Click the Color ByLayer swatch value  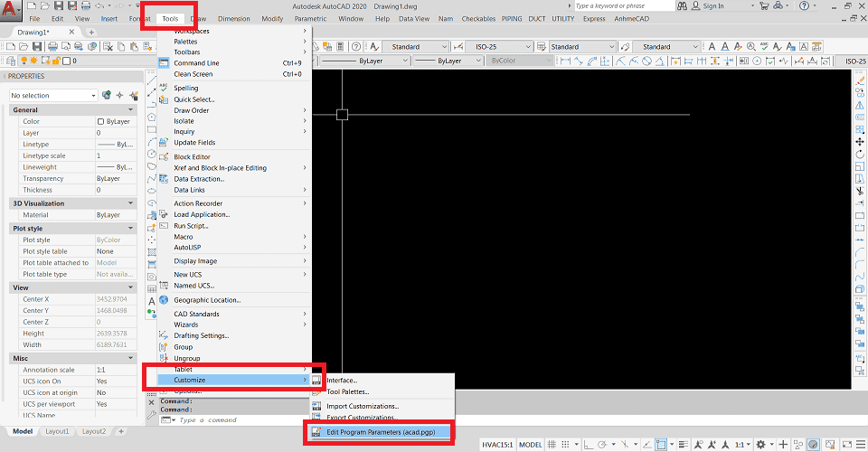click(116, 122)
